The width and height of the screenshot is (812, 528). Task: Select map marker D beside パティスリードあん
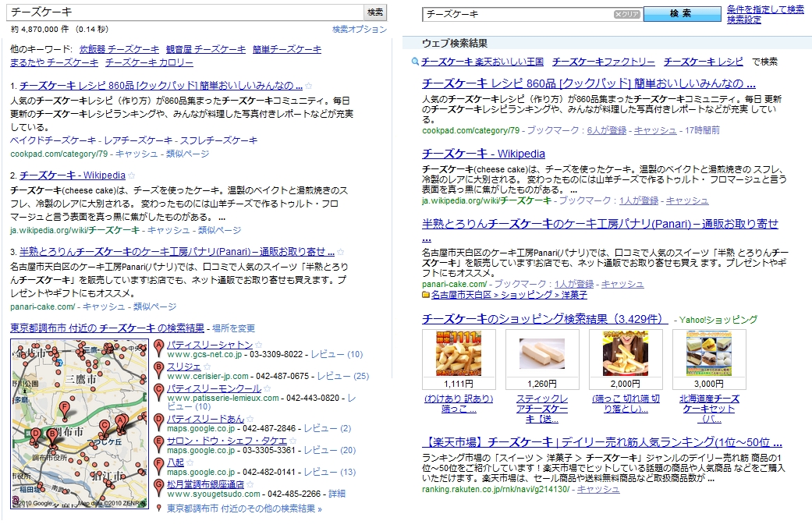(x=159, y=422)
